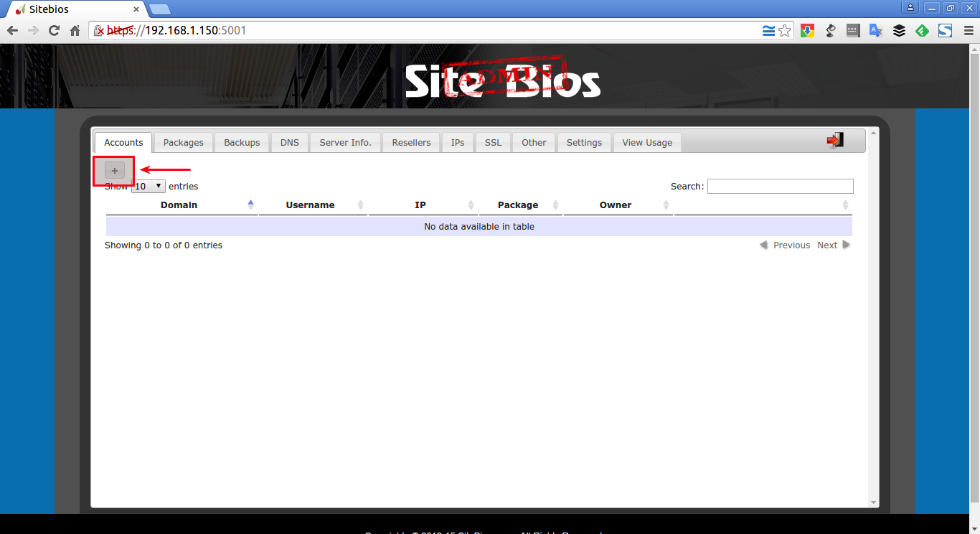Sort table by Package column
The height and width of the screenshot is (534, 980).
pos(520,205)
